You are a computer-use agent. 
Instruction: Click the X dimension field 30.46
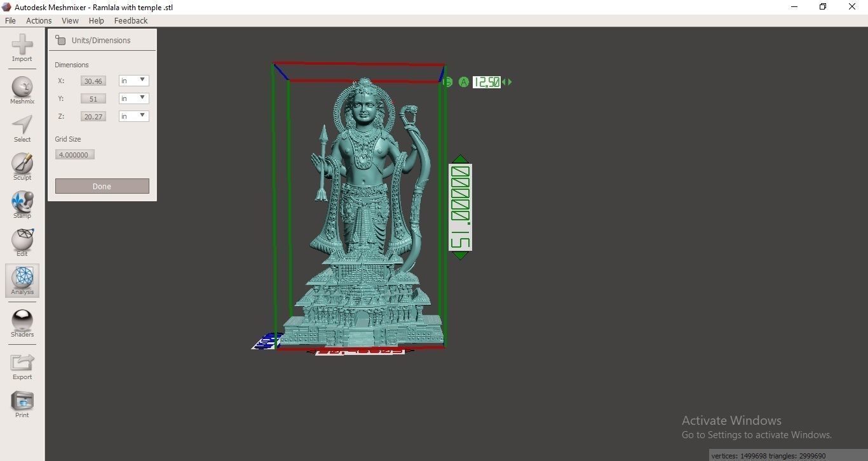[93, 81]
